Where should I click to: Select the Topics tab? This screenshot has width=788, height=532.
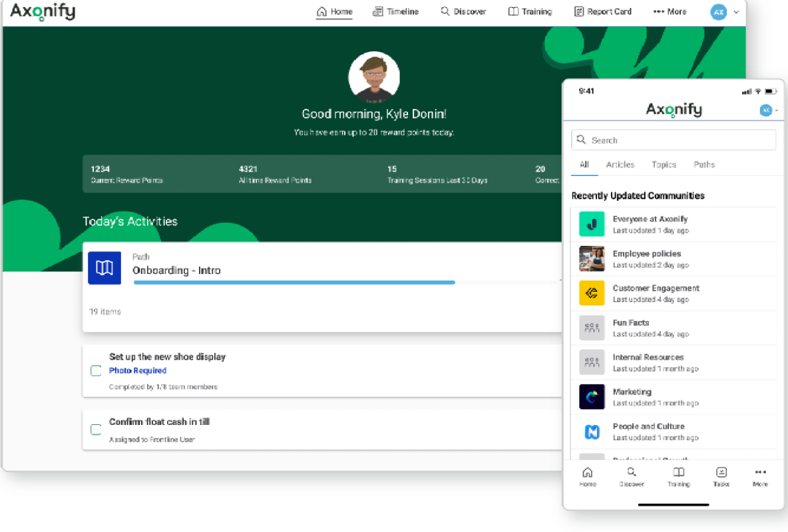[664, 164]
